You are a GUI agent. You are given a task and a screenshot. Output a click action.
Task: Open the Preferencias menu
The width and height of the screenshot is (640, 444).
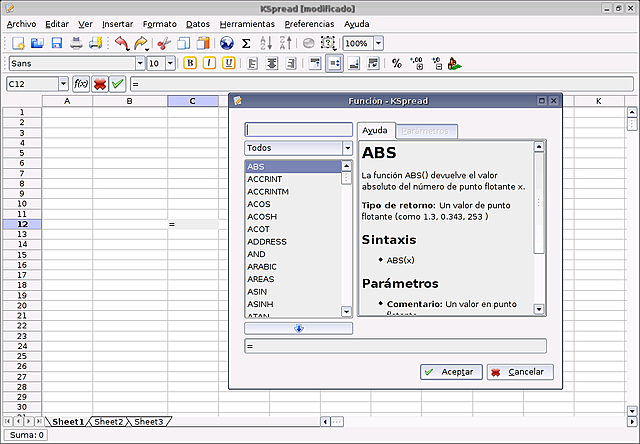tap(309, 24)
